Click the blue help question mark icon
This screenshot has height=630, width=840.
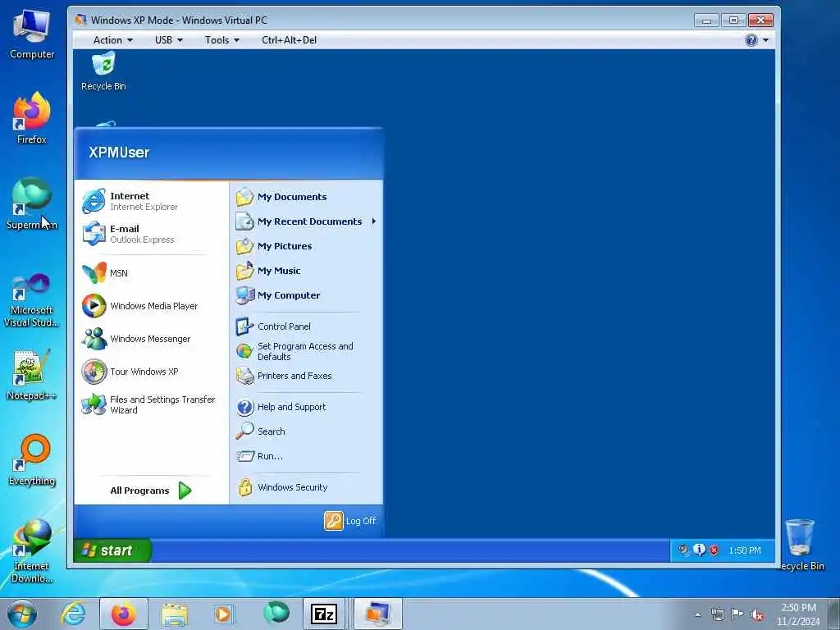(751, 40)
